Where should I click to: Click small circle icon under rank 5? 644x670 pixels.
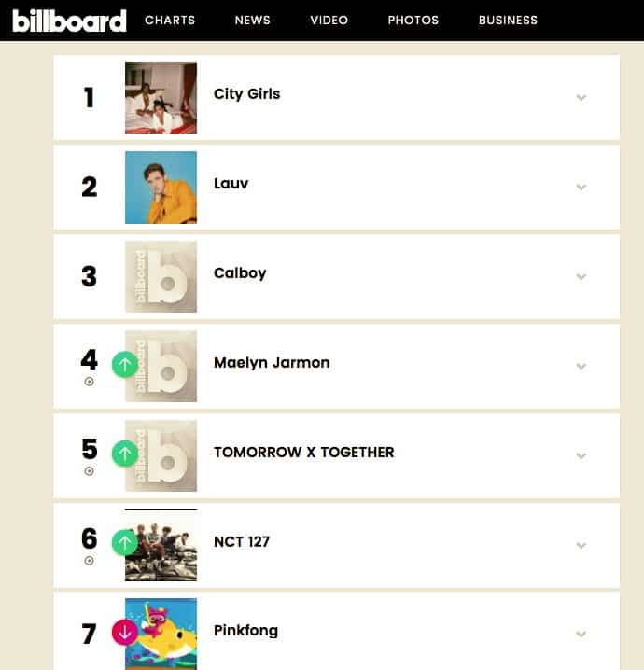pos(90,471)
